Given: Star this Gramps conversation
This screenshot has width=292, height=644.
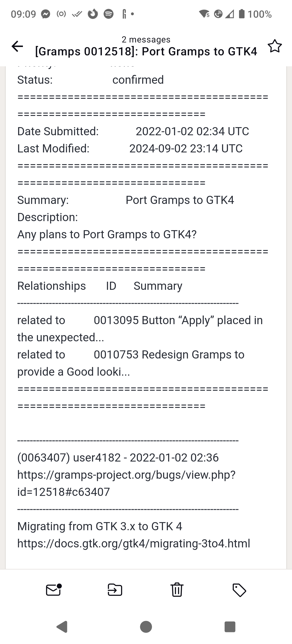Looking at the screenshot, I should click(275, 46).
